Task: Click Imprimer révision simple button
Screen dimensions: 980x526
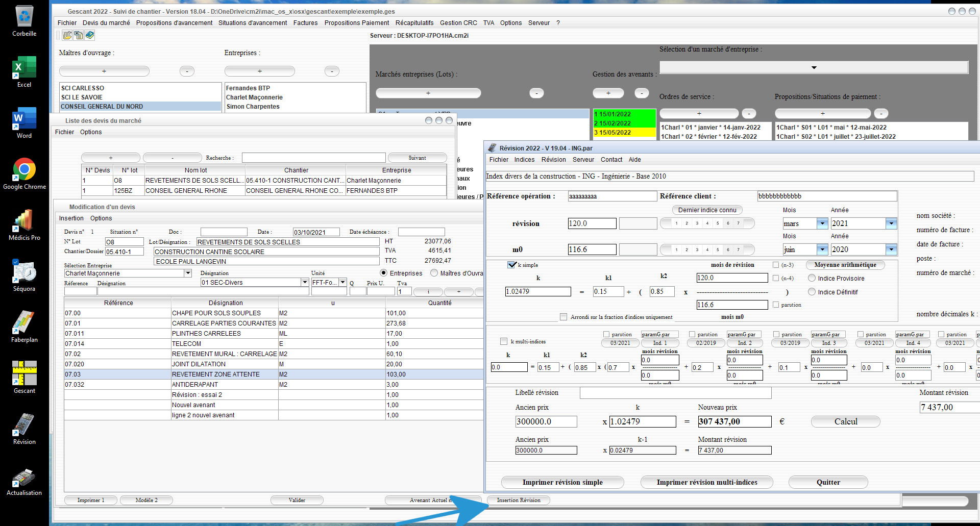Action: click(562, 482)
